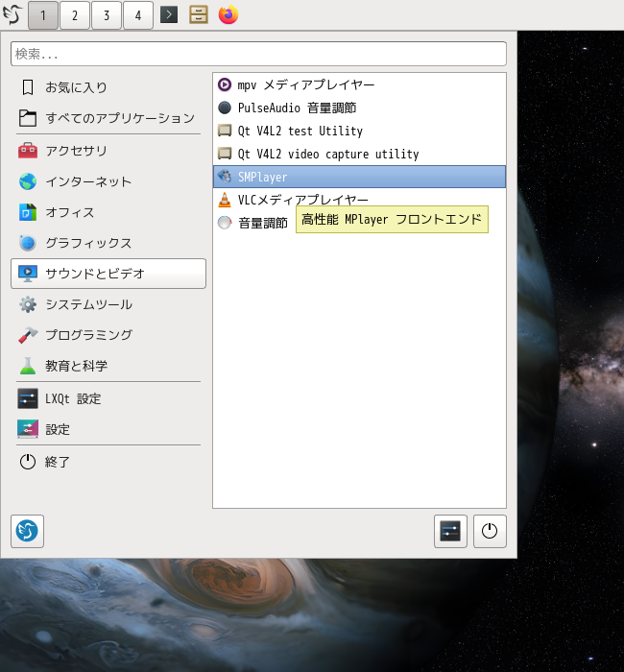Click the blue bird user button at bottom left
The height and width of the screenshot is (672, 624).
28,531
